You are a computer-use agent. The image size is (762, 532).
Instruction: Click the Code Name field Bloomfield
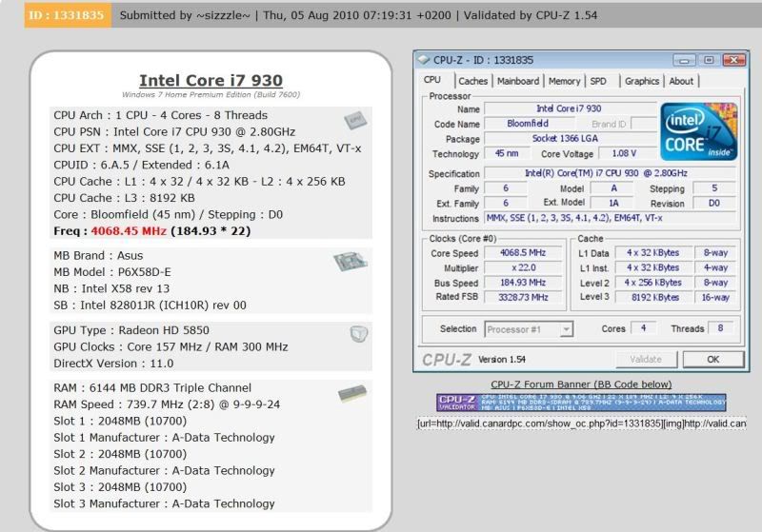tap(528, 124)
